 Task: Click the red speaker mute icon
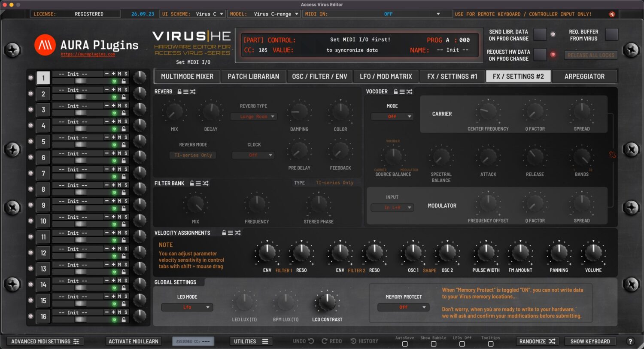tap(612, 14)
